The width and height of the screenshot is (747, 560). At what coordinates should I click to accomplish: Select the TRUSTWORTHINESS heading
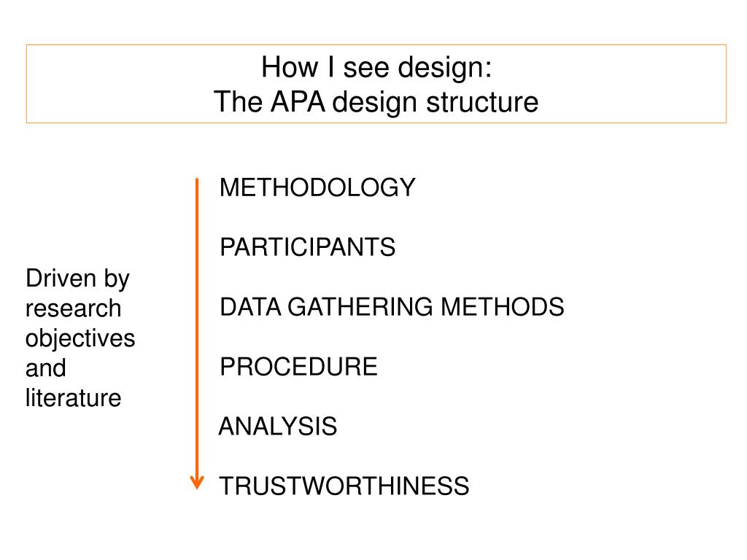pos(344,486)
